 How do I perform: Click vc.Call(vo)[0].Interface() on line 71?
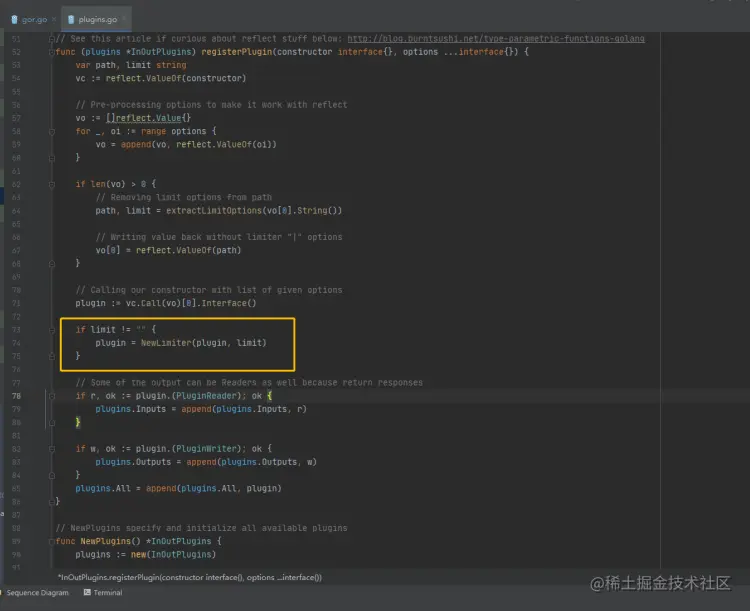tap(191, 303)
